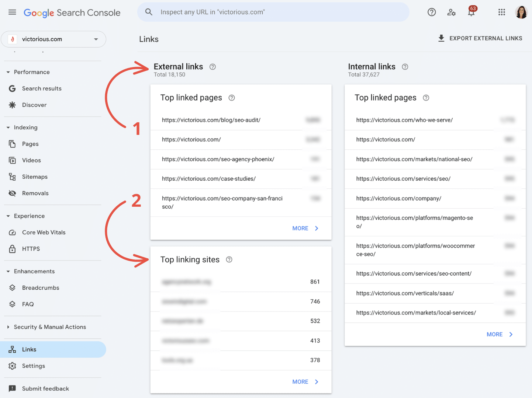Click MORE under internal Top linked pages
The height and width of the screenshot is (398, 532).
pos(500,335)
